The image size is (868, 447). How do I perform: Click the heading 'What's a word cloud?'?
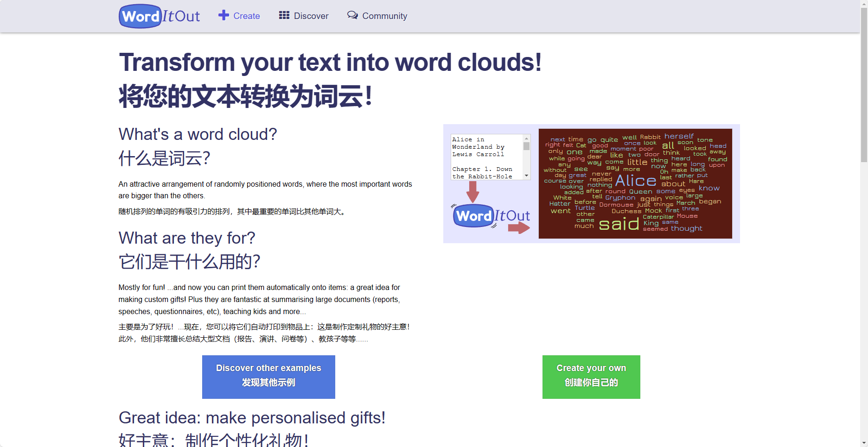point(198,134)
